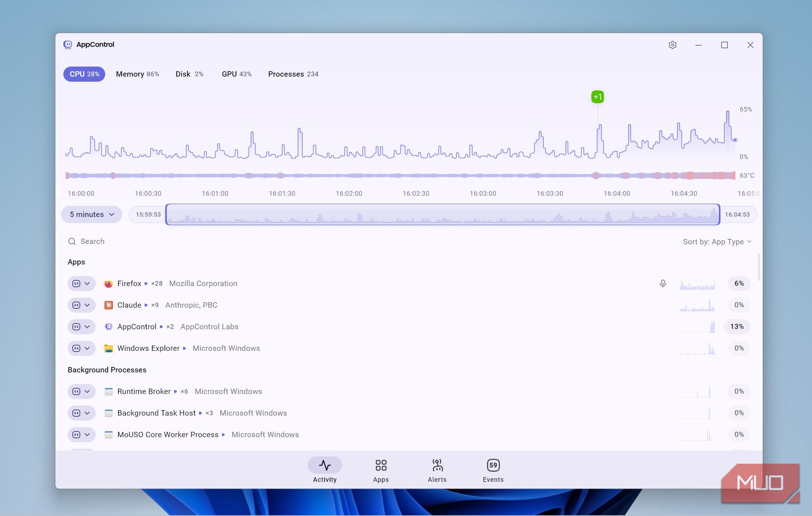Toggle the Windows Explorer control button
This screenshot has width=812, height=516.
pyautogui.click(x=76, y=348)
